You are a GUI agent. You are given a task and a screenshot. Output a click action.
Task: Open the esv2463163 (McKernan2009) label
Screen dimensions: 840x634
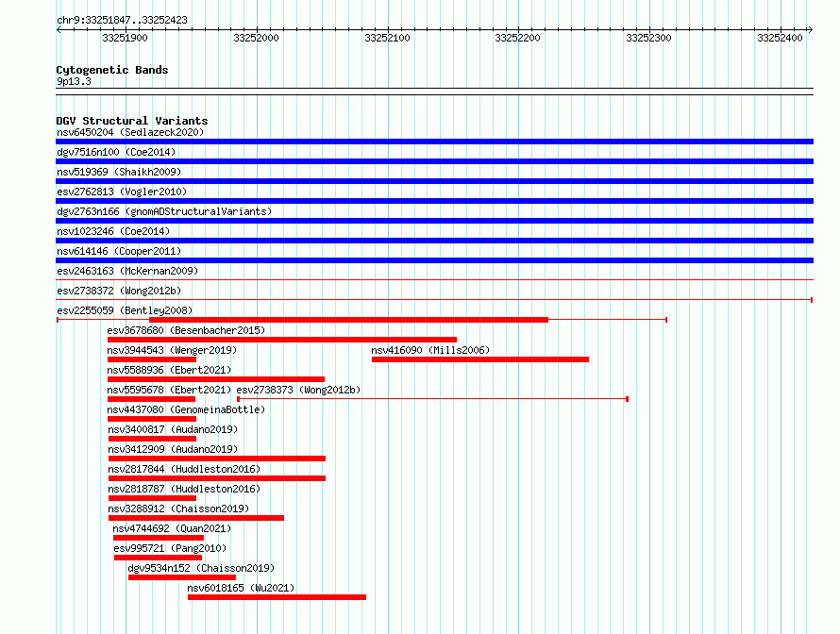tap(127, 271)
